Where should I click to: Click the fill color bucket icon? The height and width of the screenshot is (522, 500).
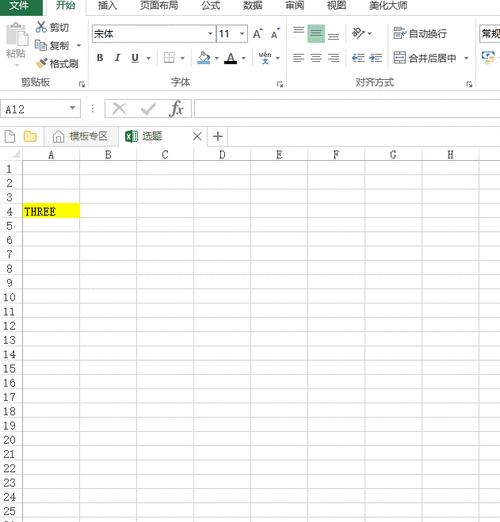(204, 58)
